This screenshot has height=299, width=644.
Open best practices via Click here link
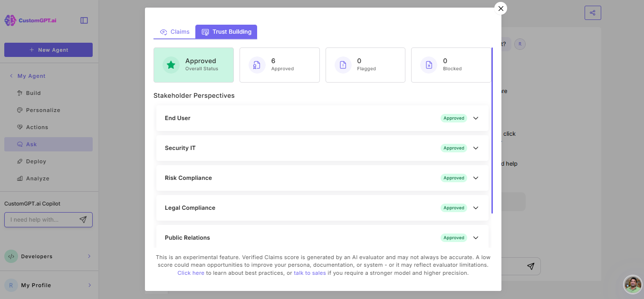tap(191, 273)
